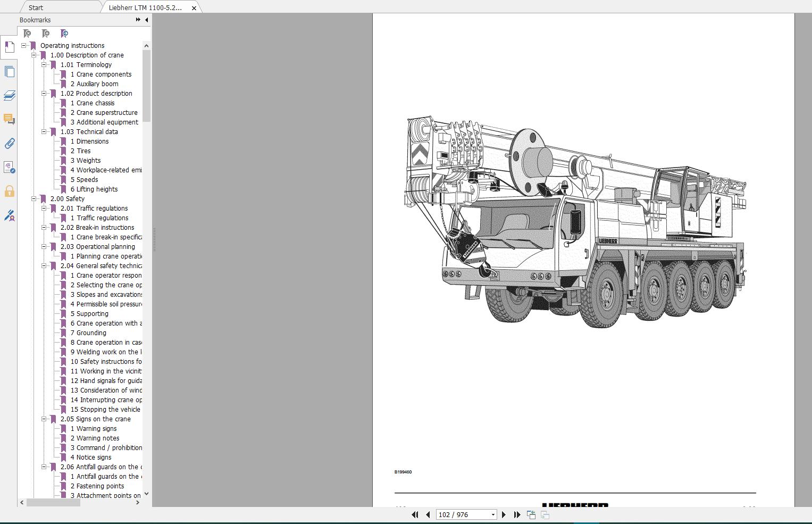The height and width of the screenshot is (524, 812).
Task: Go back to the previous view
Action: click(x=531, y=514)
